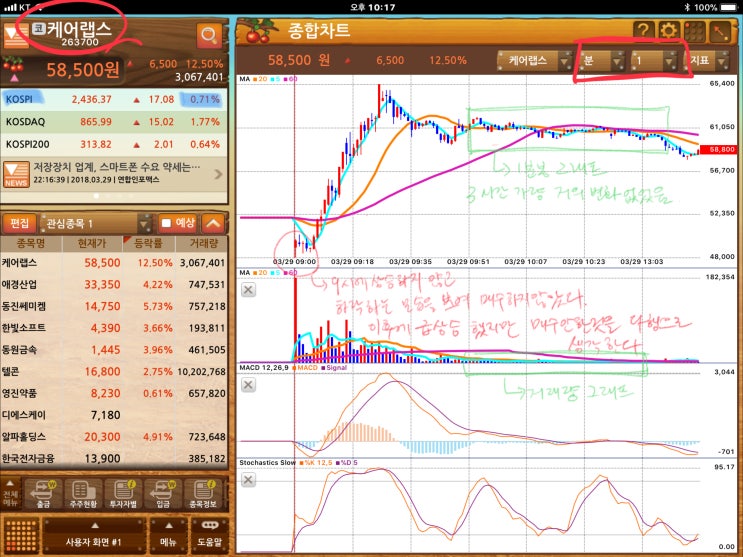Open 분 period type dropdown
Screen dimensions: 743x557
click(602, 61)
